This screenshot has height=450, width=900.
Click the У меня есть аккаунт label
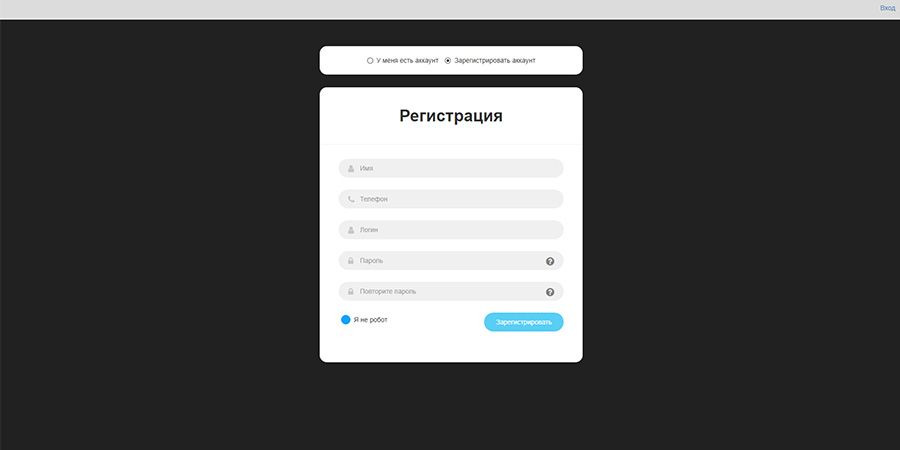[407, 60]
